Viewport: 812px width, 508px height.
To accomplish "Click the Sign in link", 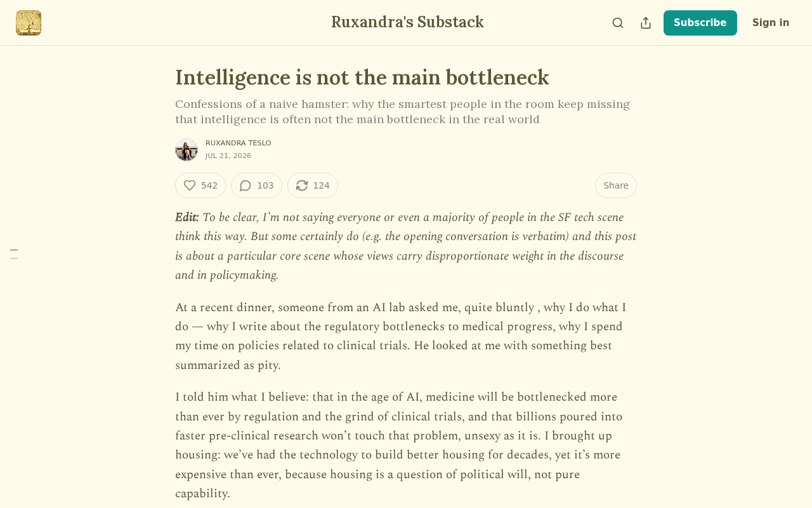I will pyautogui.click(x=771, y=23).
